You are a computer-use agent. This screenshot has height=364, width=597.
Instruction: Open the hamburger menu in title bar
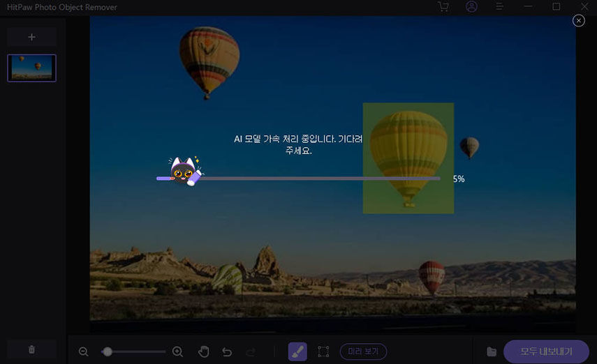tap(499, 7)
